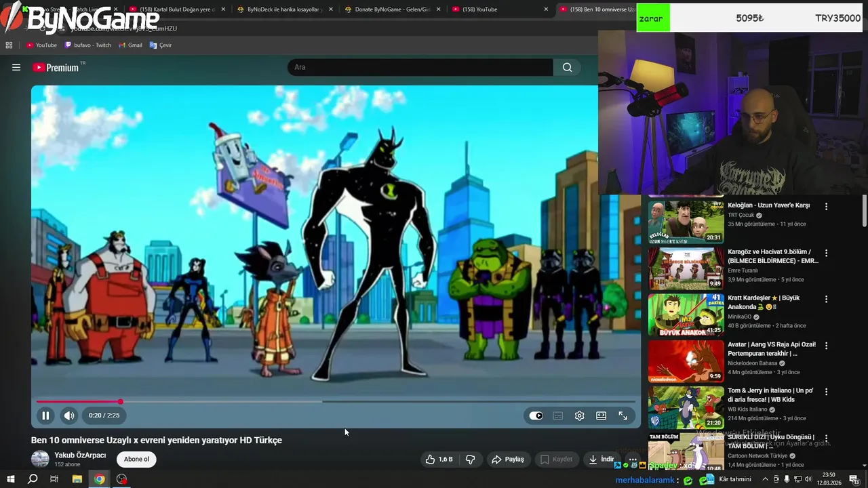868x488 pixels.
Task: Click the magnifier search button
Action: 568,67
